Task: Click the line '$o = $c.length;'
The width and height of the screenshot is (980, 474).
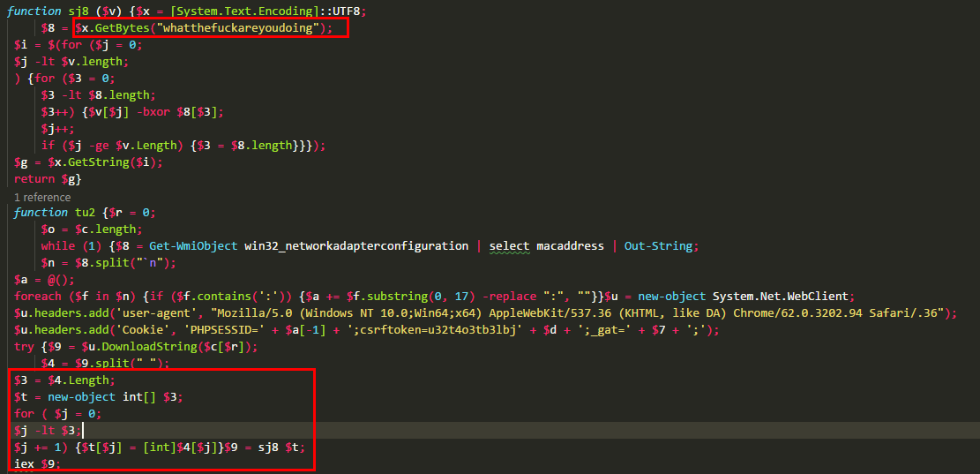Action: point(93,229)
